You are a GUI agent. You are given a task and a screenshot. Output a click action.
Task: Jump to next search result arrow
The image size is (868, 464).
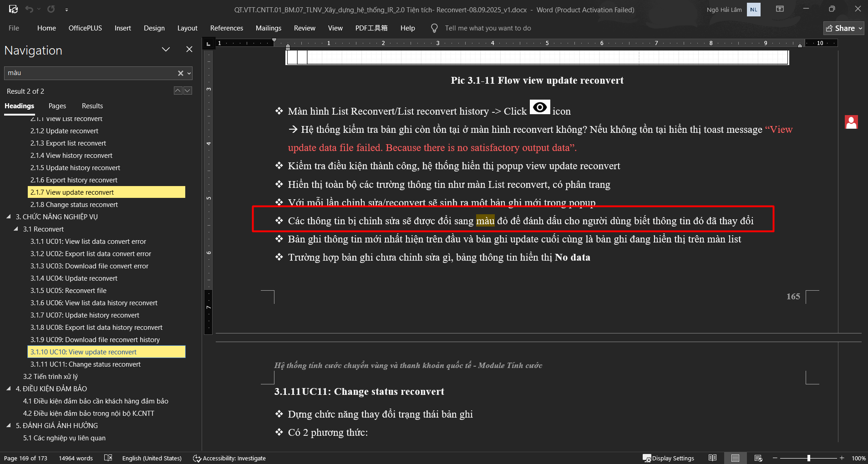(x=188, y=91)
